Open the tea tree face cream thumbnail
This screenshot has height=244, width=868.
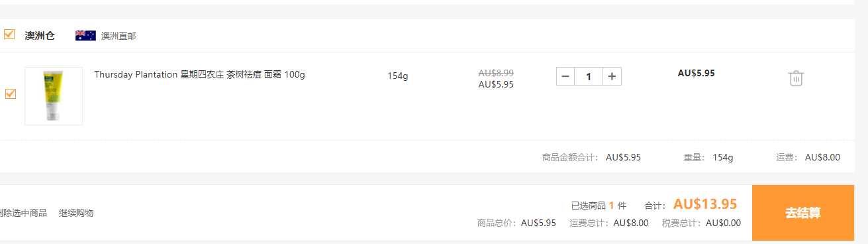54,96
